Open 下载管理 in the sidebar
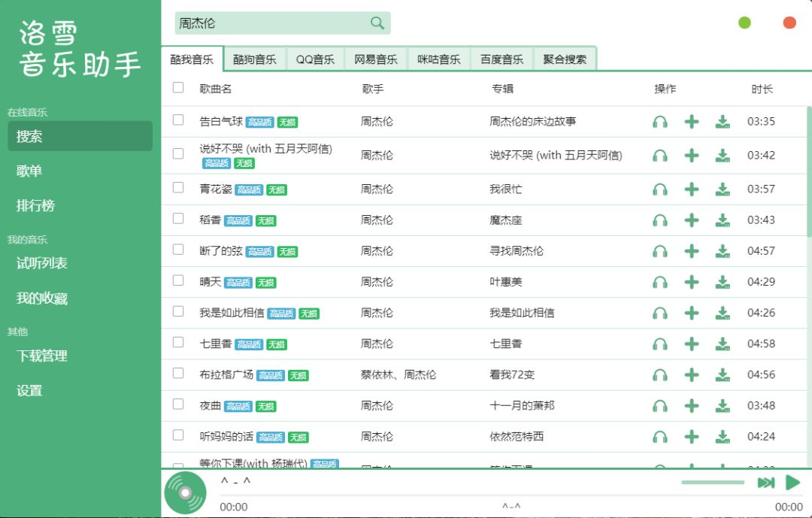812x518 pixels. point(80,356)
